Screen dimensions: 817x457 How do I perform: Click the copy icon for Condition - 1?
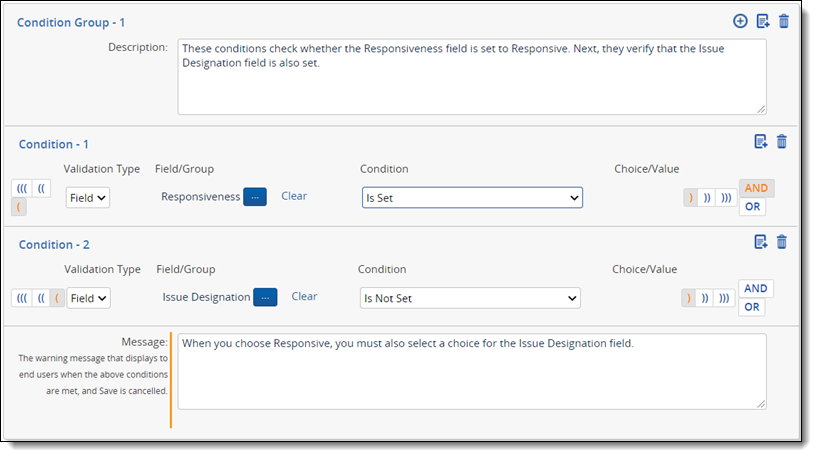[x=761, y=142]
